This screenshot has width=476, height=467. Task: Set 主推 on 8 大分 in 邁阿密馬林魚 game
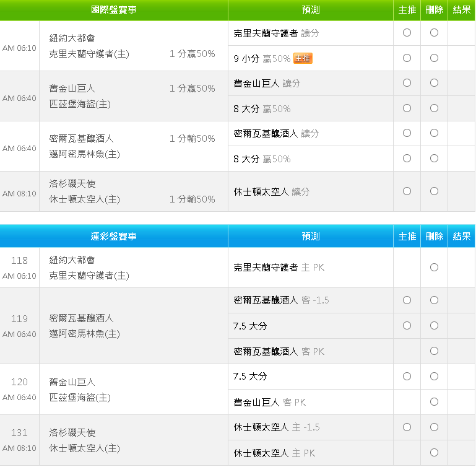click(x=407, y=159)
